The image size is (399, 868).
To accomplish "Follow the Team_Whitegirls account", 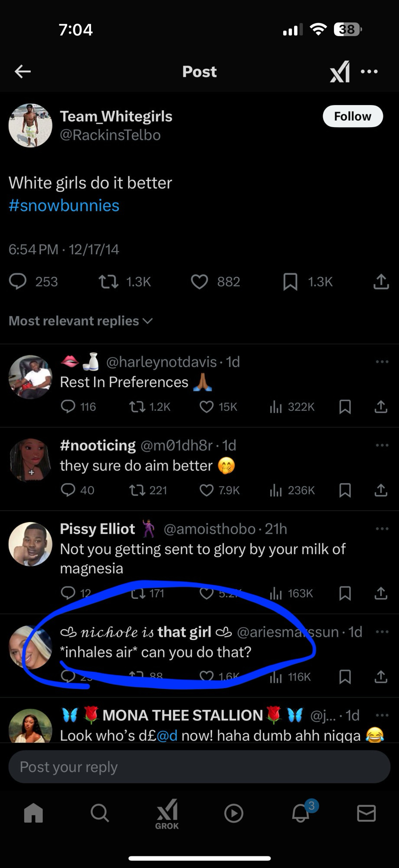I will (353, 116).
